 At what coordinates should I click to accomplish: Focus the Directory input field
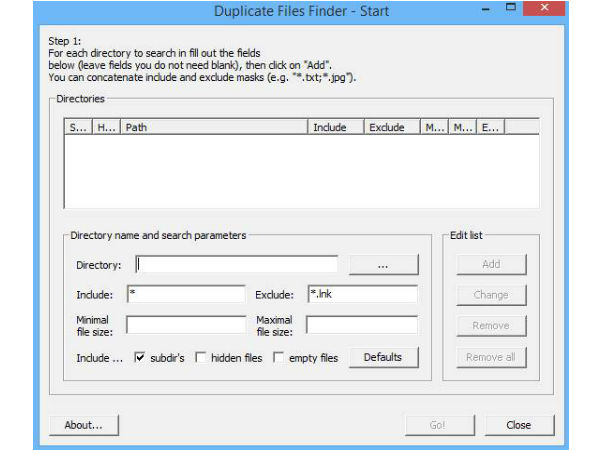pos(236,265)
